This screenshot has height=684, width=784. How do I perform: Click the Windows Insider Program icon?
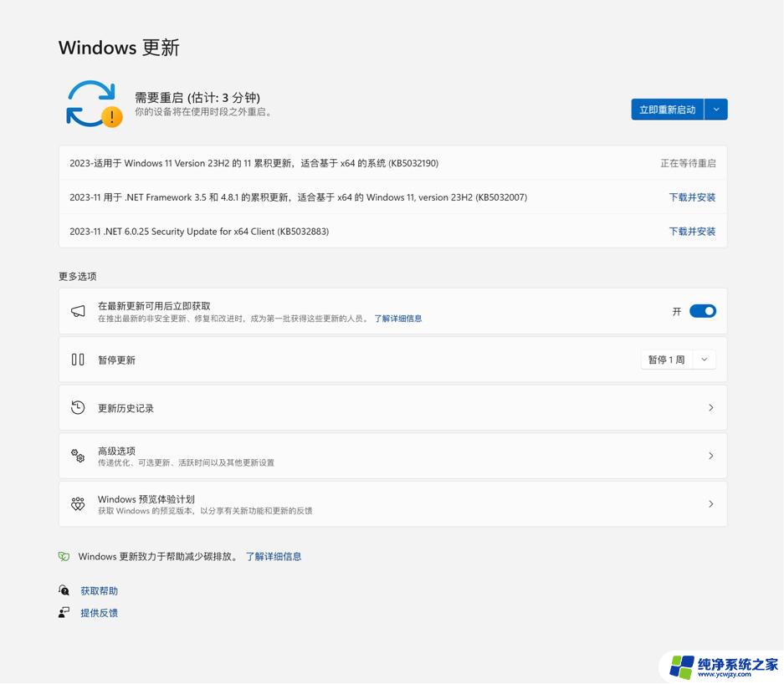[x=78, y=503]
